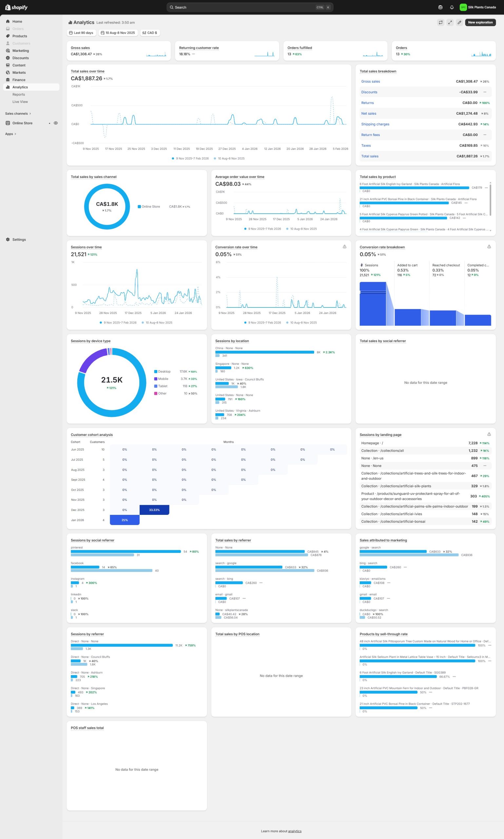
Task: Toggle the Desktop legend entry
Action: [x=164, y=372]
